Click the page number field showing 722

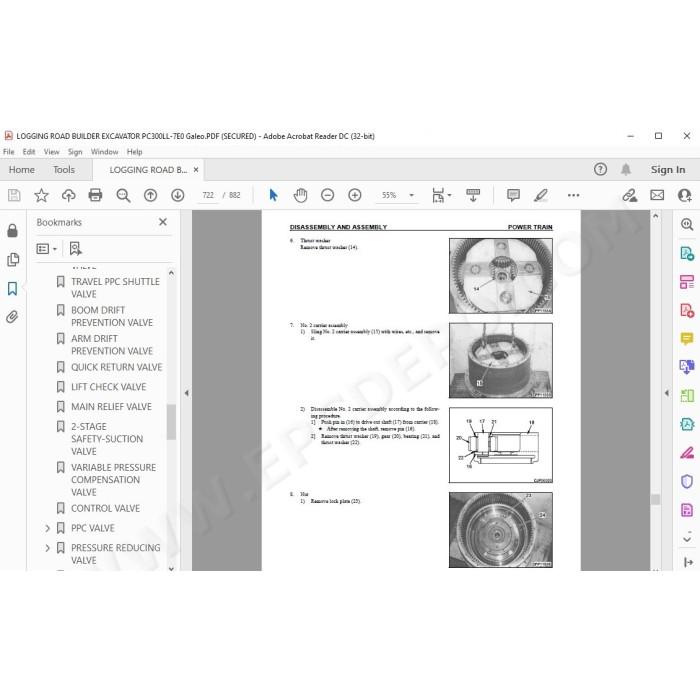coord(208,195)
